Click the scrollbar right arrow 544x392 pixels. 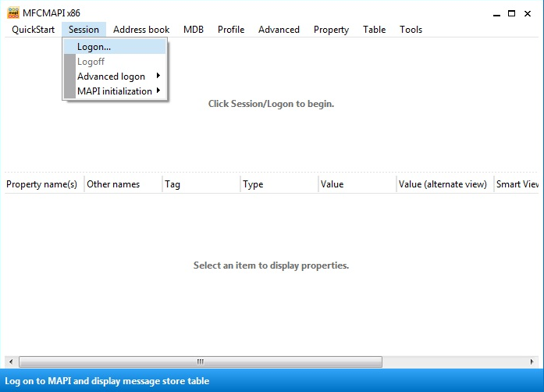(532, 362)
